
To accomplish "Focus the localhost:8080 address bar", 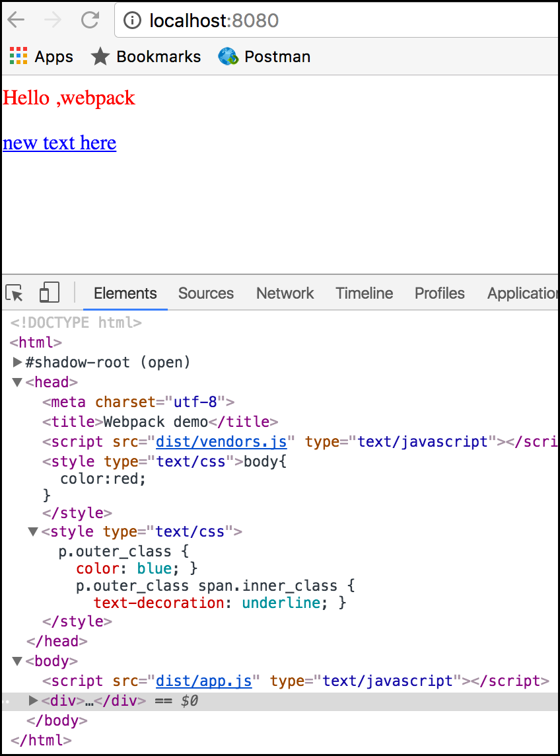I will coord(337,20).
